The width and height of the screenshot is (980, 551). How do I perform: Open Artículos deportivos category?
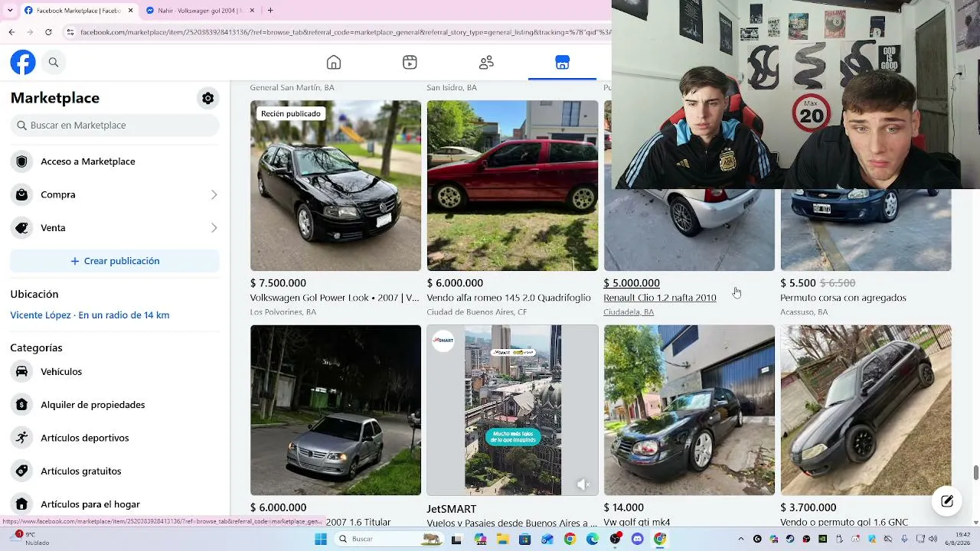point(115,438)
